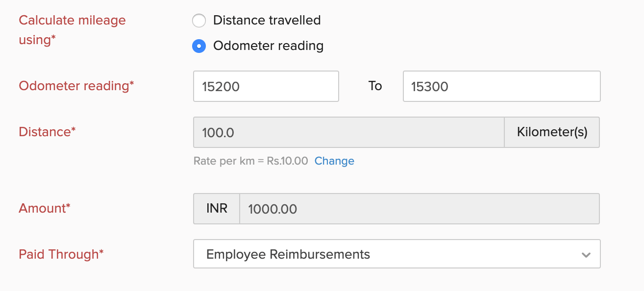
Task: Click the Paid Through field label
Action: point(60,254)
